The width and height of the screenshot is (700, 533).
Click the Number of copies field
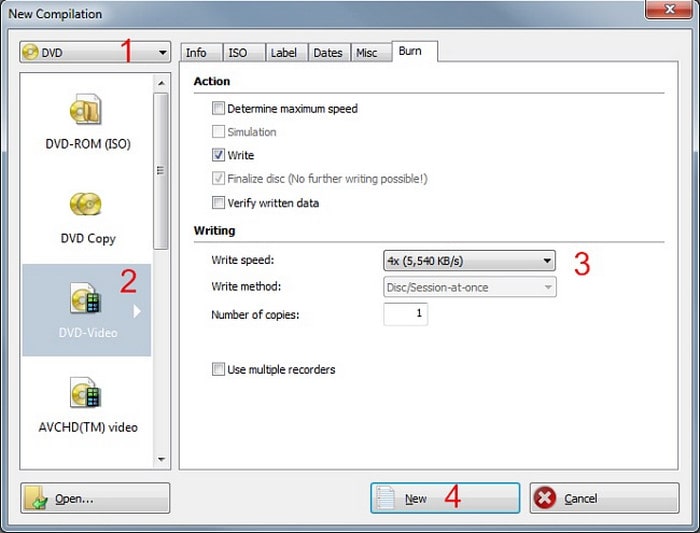coord(406,314)
